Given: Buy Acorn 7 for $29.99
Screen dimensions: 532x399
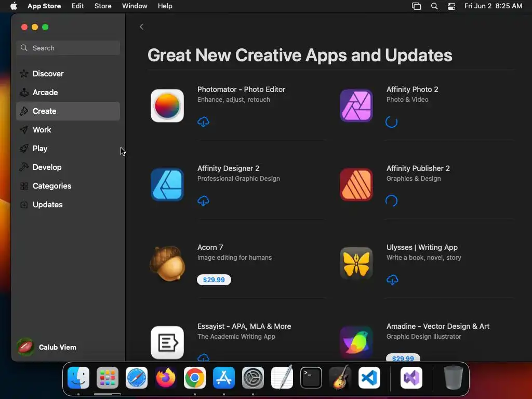Looking at the screenshot, I should click(x=214, y=280).
